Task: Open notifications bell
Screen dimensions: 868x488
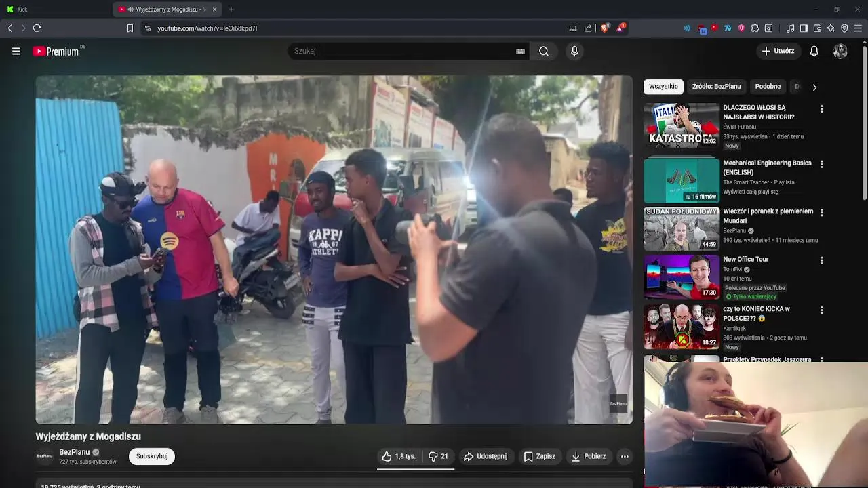Action: pos(814,51)
